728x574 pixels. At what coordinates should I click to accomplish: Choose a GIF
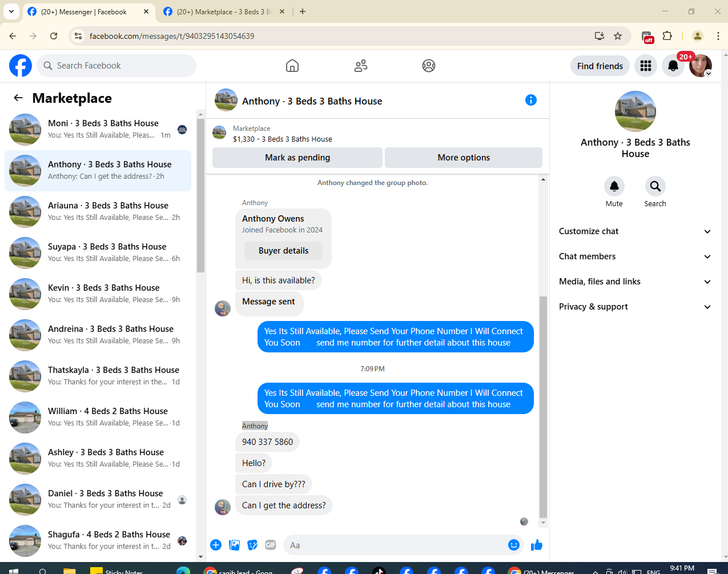271,545
